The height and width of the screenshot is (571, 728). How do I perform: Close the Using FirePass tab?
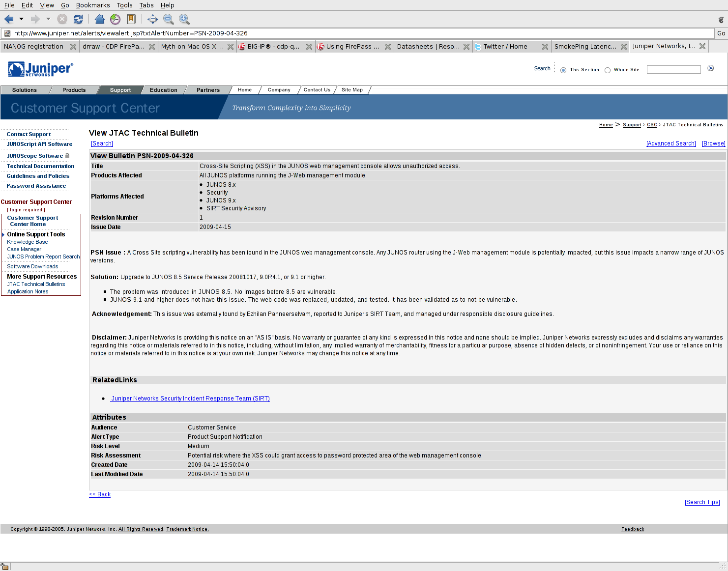pos(388,47)
